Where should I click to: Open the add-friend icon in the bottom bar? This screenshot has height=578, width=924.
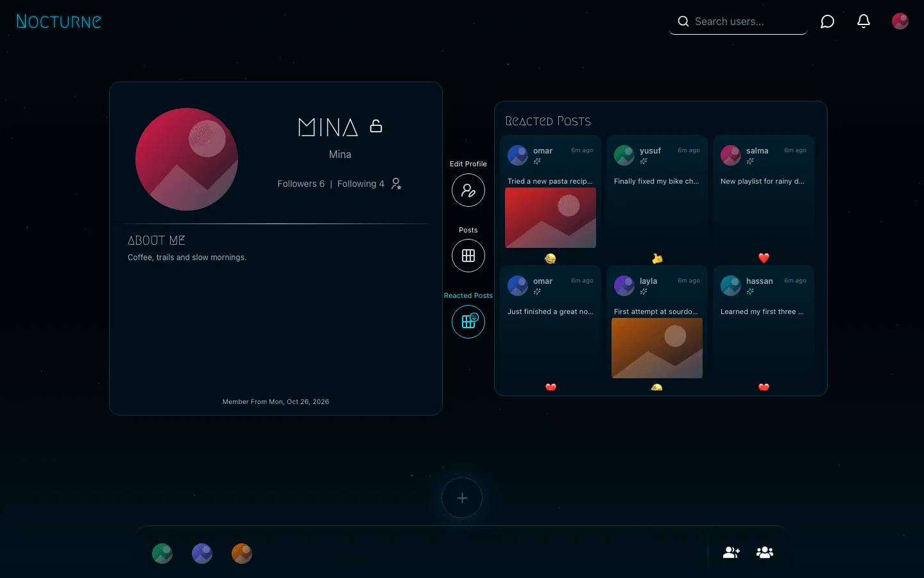(732, 552)
